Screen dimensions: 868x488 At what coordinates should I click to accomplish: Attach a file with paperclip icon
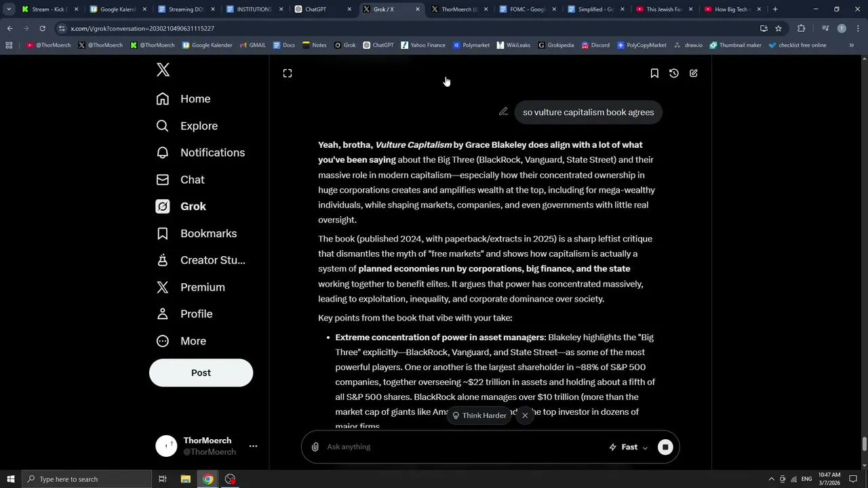click(x=315, y=447)
